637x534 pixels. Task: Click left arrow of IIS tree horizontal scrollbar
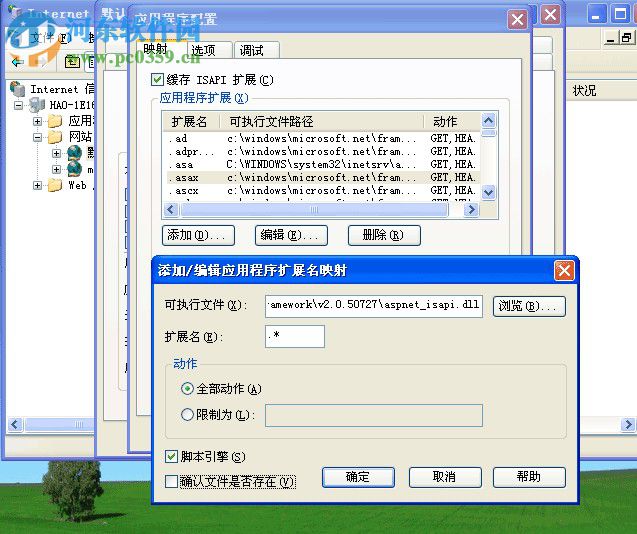[x=15, y=425]
